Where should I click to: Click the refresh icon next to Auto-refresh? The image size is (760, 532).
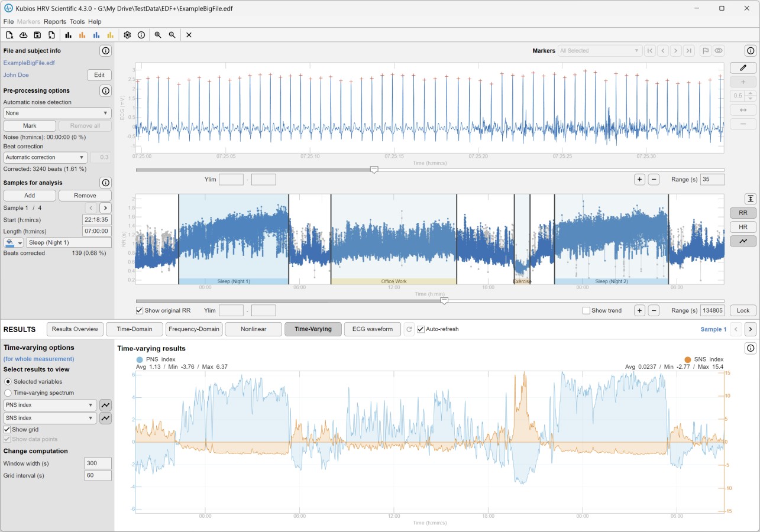click(409, 329)
